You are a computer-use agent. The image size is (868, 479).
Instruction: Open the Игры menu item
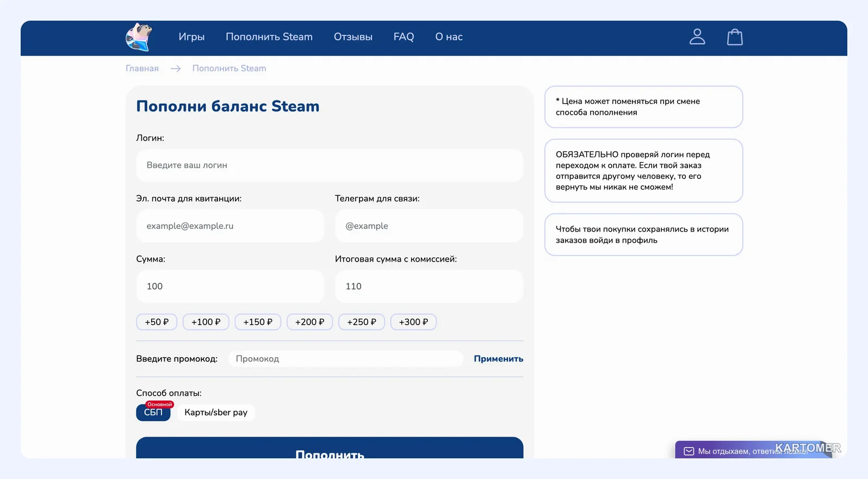coord(191,37)
